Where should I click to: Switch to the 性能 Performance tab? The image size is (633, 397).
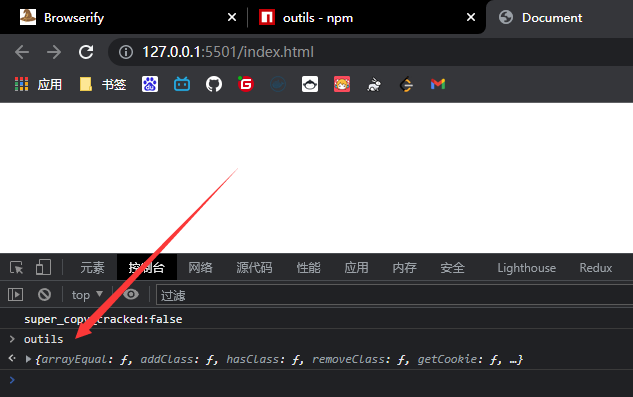(x=308, y=267)
